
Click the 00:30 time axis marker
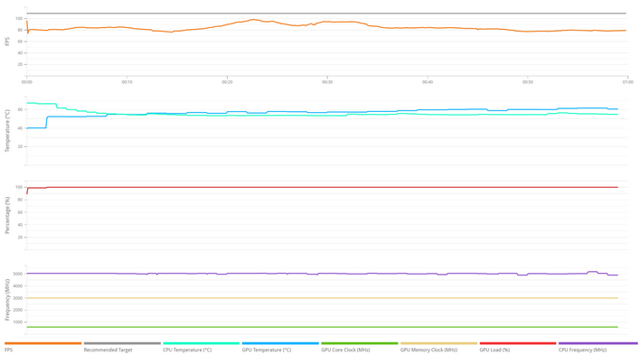[327, 82]
